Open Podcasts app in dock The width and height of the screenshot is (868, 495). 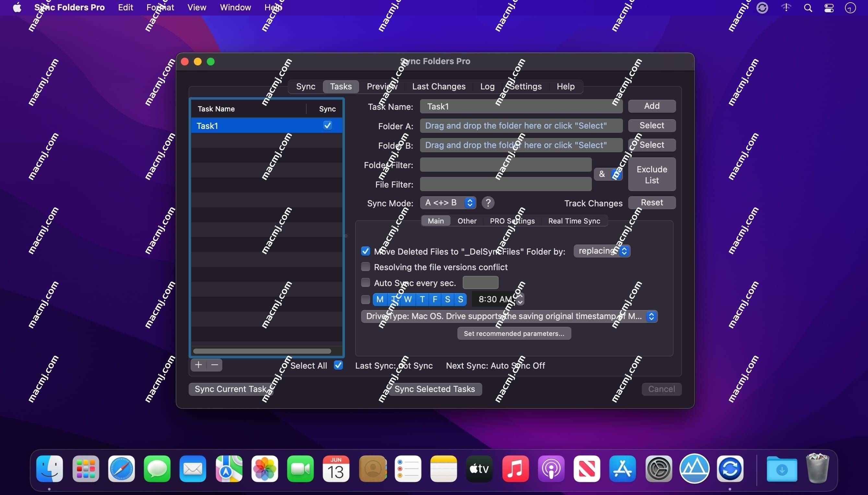click(551, 469)
